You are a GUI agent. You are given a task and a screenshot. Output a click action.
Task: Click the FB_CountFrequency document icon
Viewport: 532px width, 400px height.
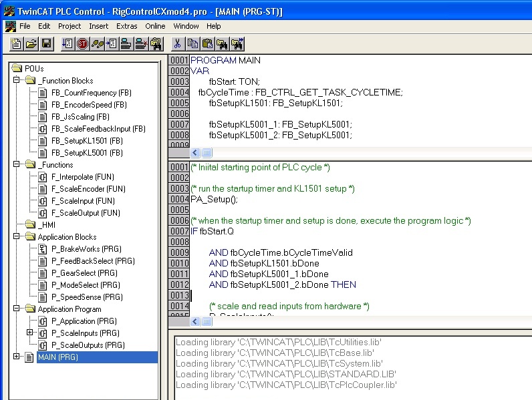(x=42, y=93)
